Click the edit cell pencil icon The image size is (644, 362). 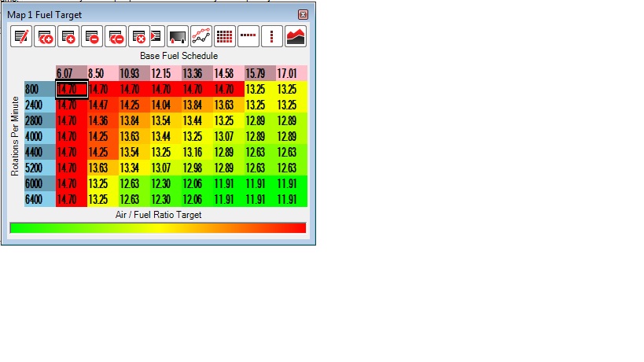pos(21,36)
